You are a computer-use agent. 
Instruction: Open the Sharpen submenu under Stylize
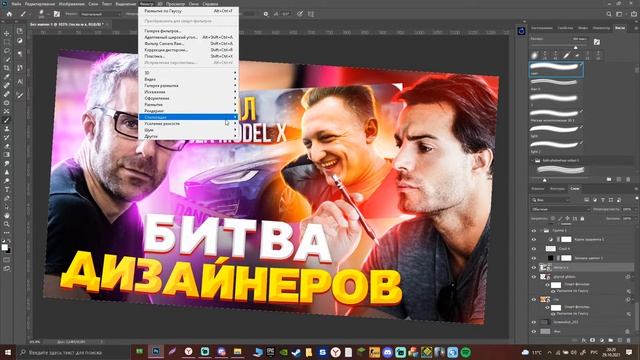pyautogui.click(x=188, y=123)
